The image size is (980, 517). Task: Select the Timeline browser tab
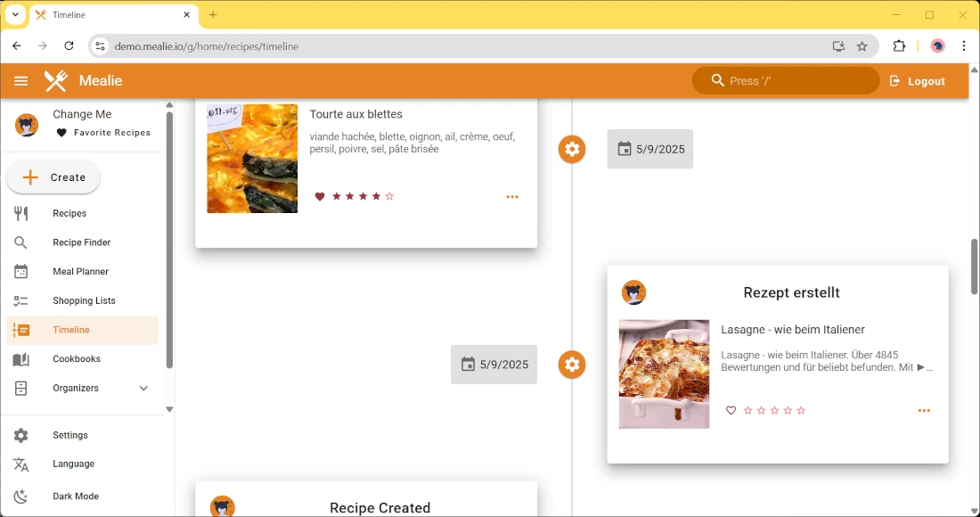click(114, 15)
